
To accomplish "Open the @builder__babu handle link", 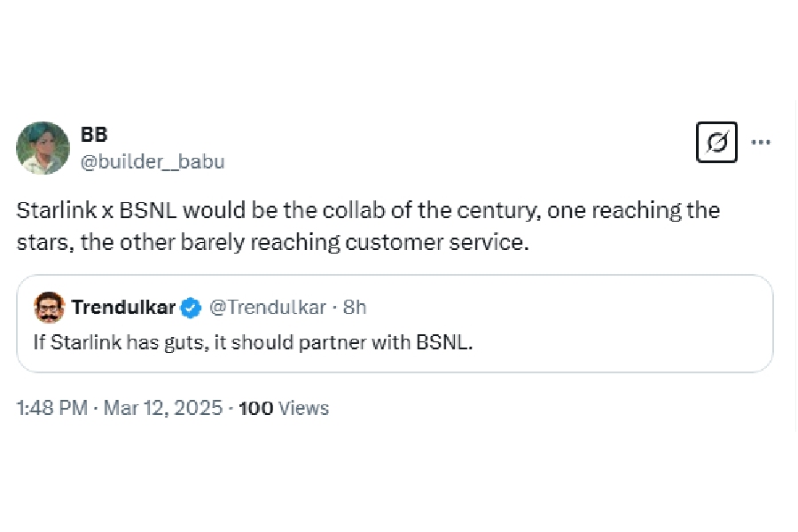I will [153, 161].
